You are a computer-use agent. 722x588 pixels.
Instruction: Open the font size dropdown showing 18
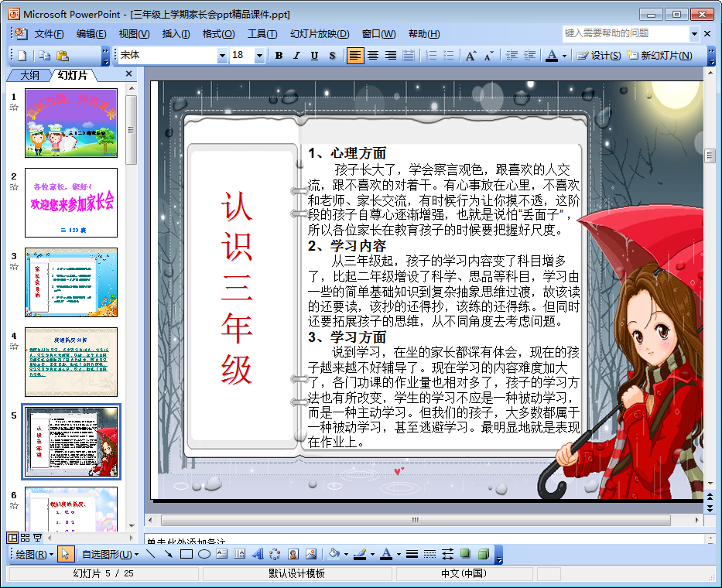(260, 56)
